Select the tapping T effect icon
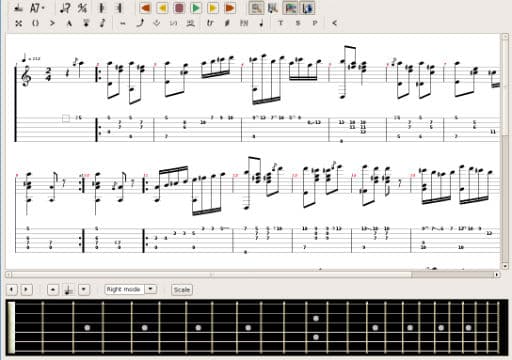This screenshot has width=512, height=360. coord(281,23)
